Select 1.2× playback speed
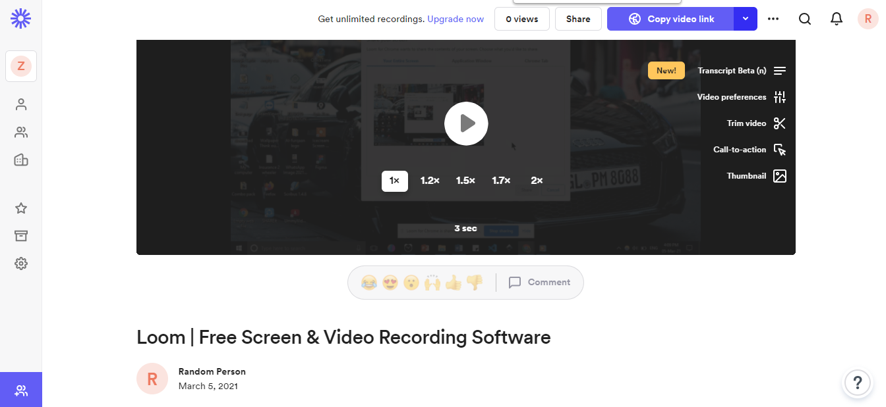This screenshot has width=886, height=407. click(x=430, y=181)
